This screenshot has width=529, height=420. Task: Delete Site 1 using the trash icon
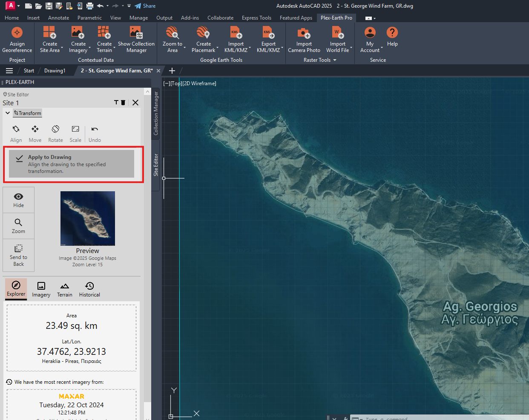click(123, 102)
